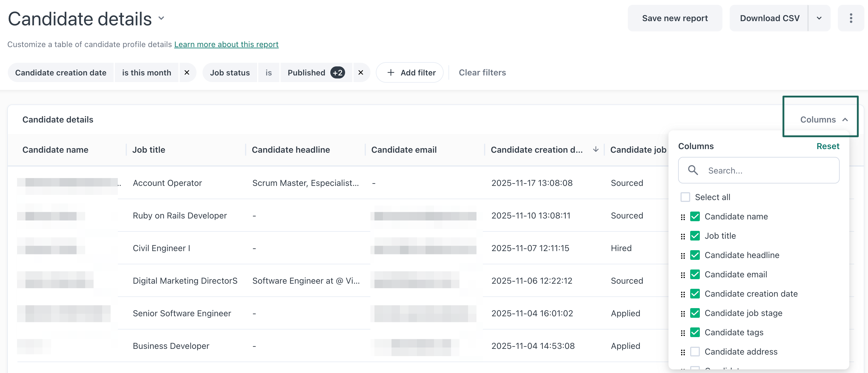Screen dimensions: 868x373
Task: Enable the Candidate address column
Action: [x=695, y=352]
